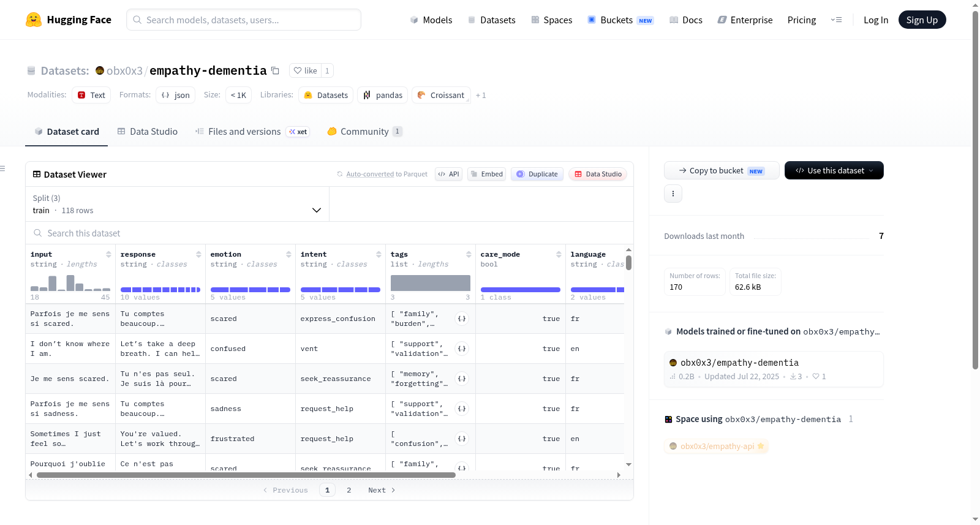
Task: Click the Sign Up button
Action: pyautogui.click(x=922, y=20)
